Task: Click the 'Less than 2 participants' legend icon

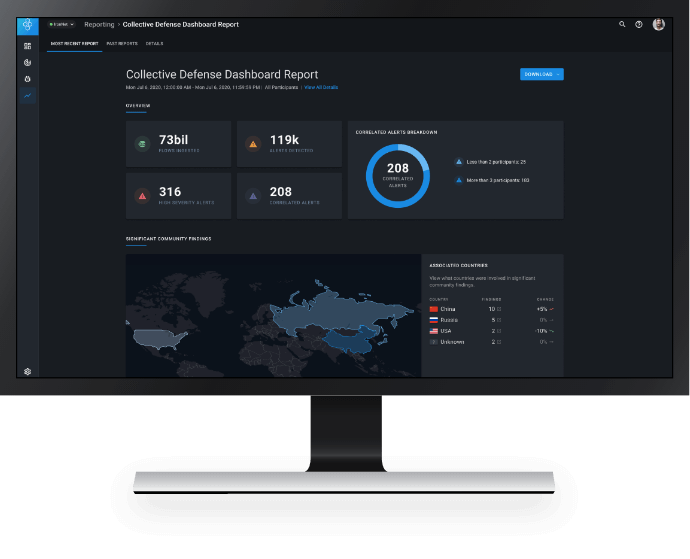Action: point(459,162)
